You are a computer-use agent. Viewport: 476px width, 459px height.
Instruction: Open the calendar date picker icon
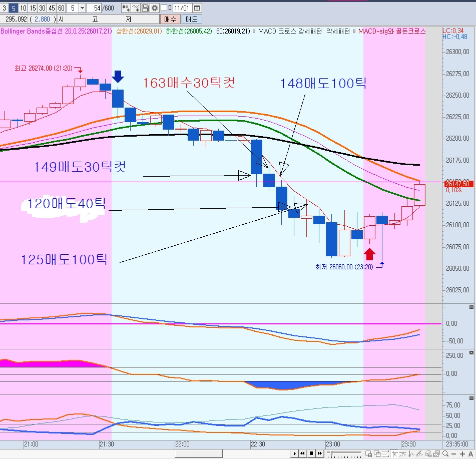coord(197,8)
